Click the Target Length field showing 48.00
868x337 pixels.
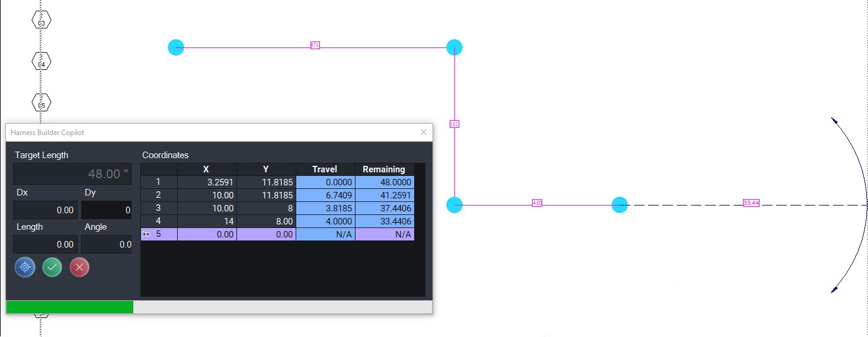[x=72, y=174]
